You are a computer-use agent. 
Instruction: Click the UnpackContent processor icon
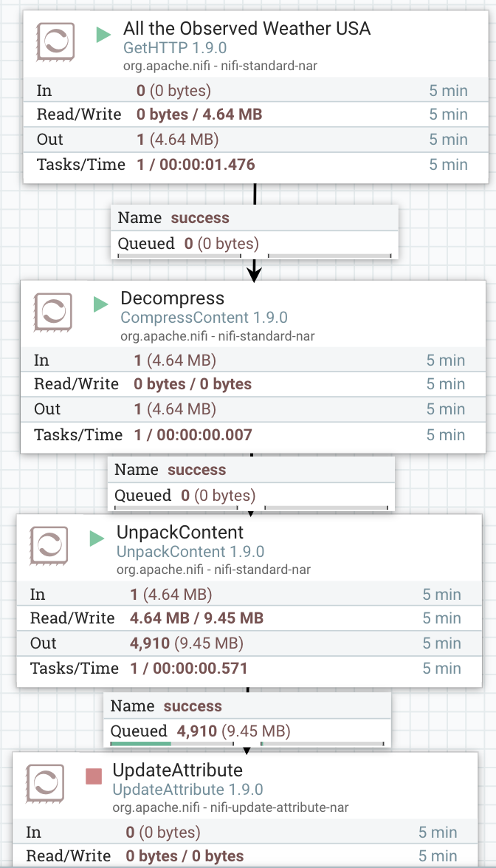coord(49,546)
